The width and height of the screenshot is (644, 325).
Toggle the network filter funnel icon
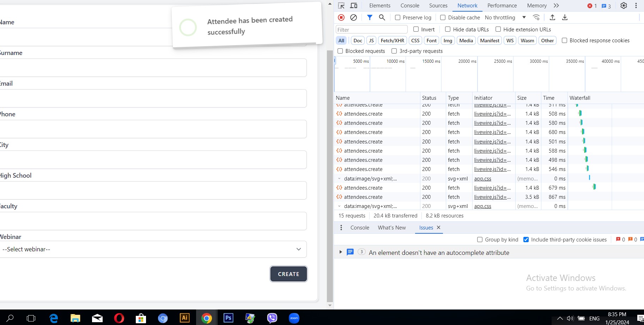370,17
